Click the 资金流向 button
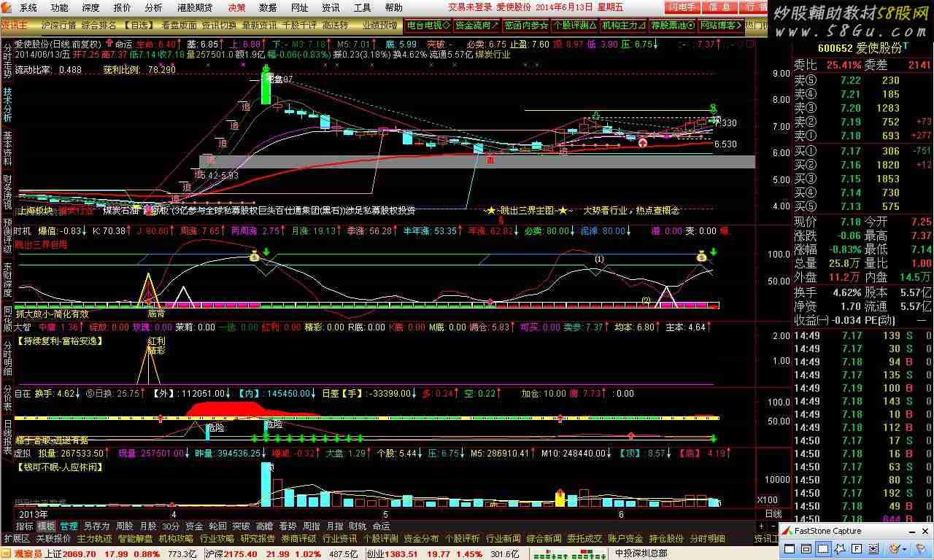This screenshot has width=934, height=560. pyautogui.click(x=477, y=25)
